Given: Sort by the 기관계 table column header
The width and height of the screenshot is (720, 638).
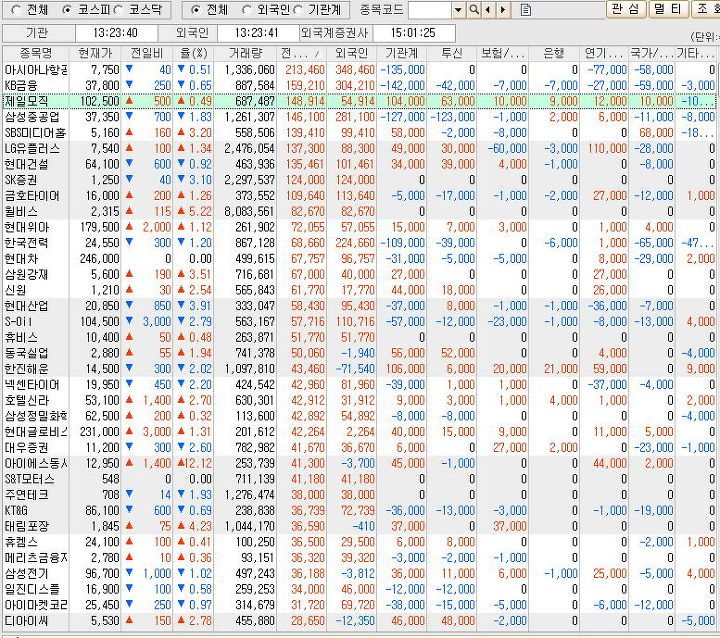Looking at the screenshot, I should (401, 53).
